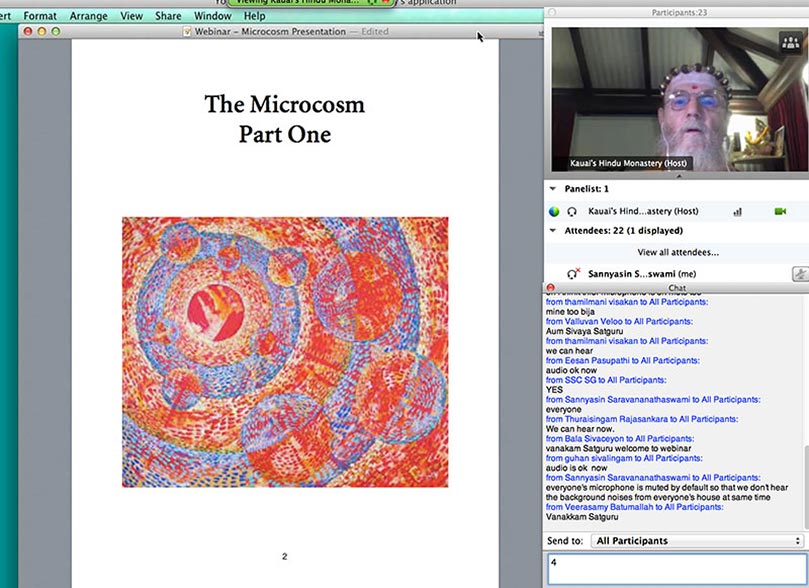Collapse the Panelist section
809x588 pixels.
click(x=551, y=188)
